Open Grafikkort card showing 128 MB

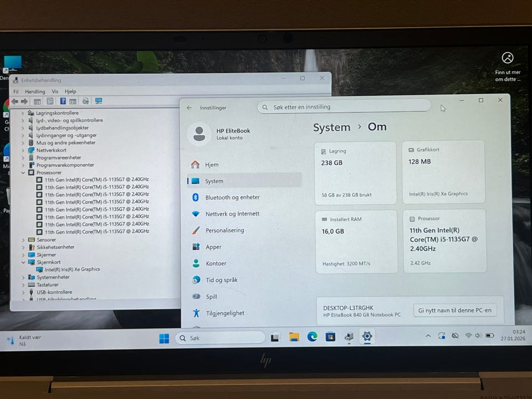[x=443, y=172]
